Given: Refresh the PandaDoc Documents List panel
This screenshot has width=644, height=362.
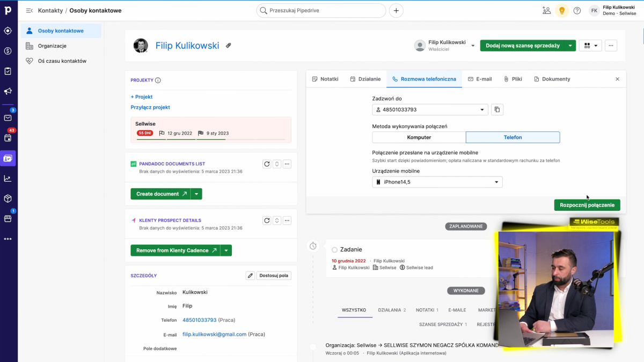Looking at the screenshot, I should 267,164.
